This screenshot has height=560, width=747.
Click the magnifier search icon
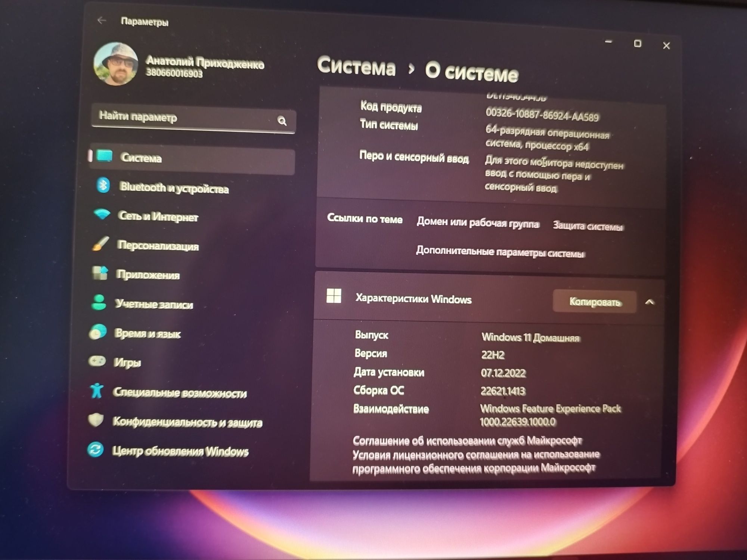[x=282, y=121]
